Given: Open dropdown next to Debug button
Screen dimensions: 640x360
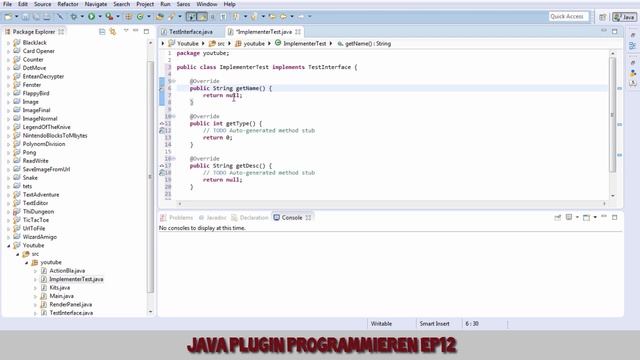Looking at the screenshot, I should tap(82, 17).
